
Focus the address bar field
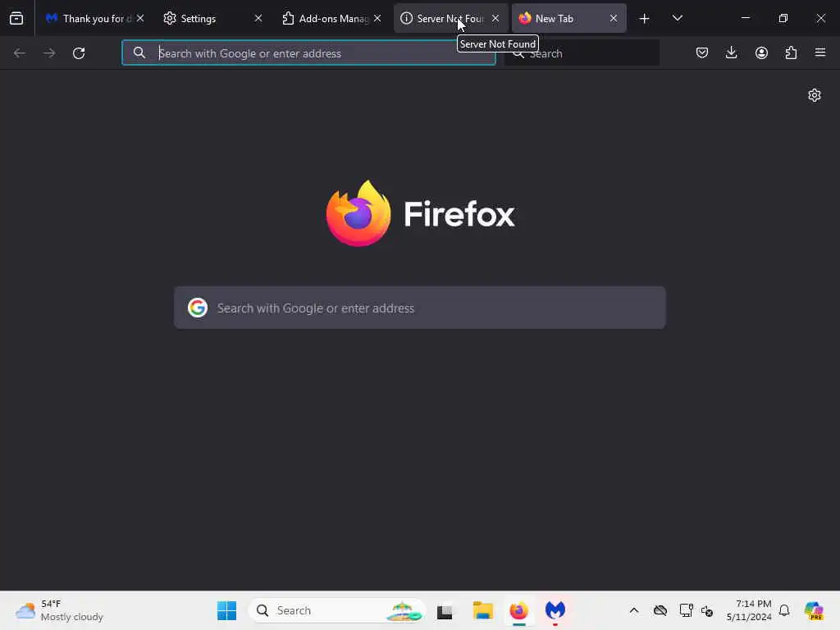click(308, 53)
